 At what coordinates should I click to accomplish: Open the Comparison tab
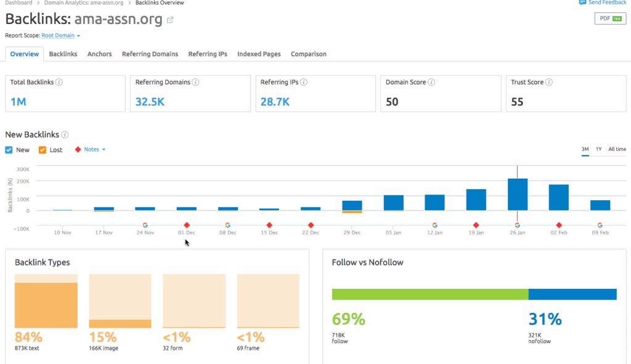[309, 54]
